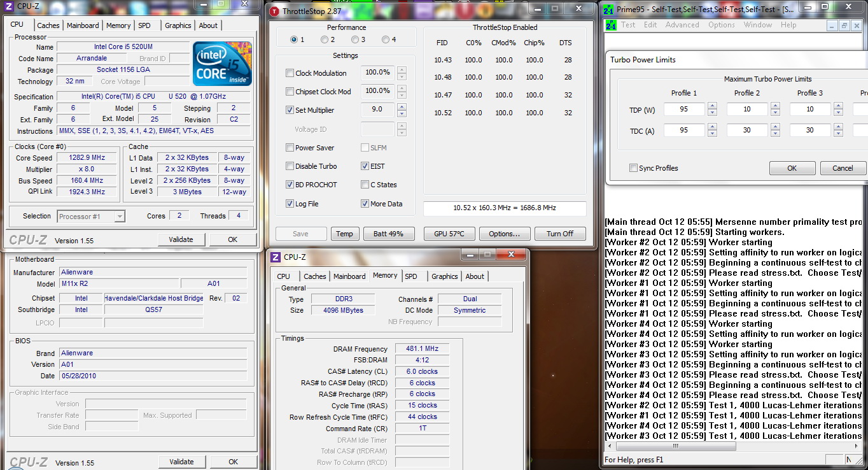Enable Sync Profiles in Turbo Power Limits
Image resolution: width=868 pixels, height=470 pixels.
click(633, 168)
